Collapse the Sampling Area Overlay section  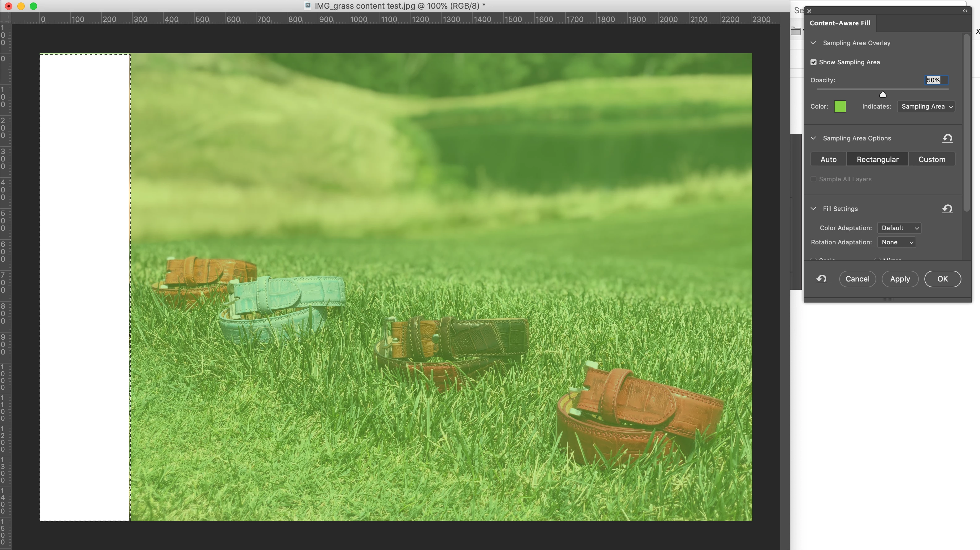[x=813, y=43]
